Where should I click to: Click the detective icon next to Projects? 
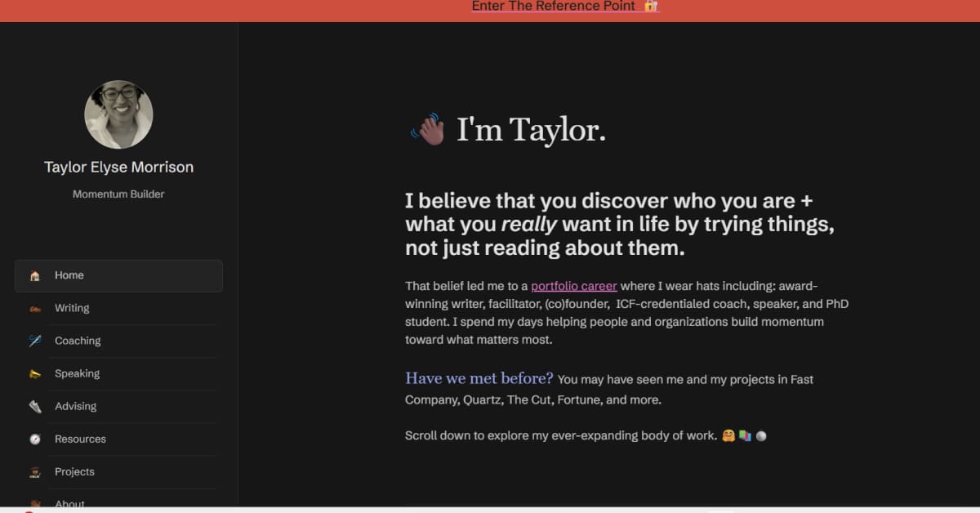[34, 471]
